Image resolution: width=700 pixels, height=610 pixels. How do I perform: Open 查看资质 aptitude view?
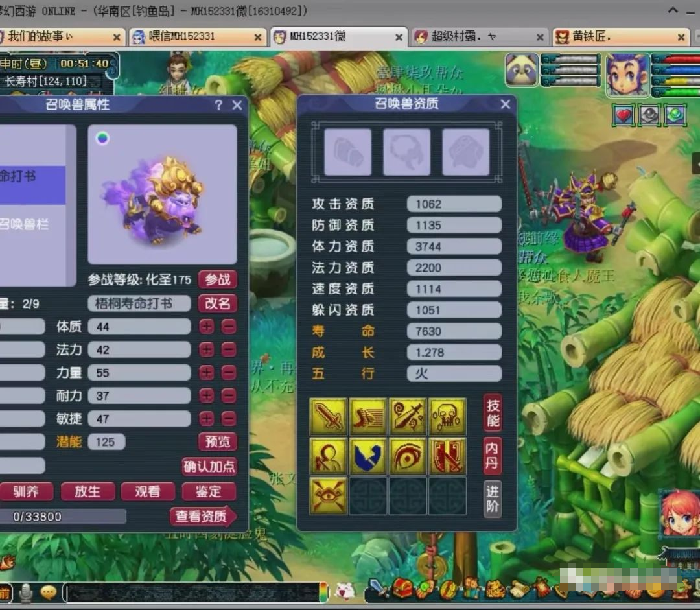tap(203, 516)
